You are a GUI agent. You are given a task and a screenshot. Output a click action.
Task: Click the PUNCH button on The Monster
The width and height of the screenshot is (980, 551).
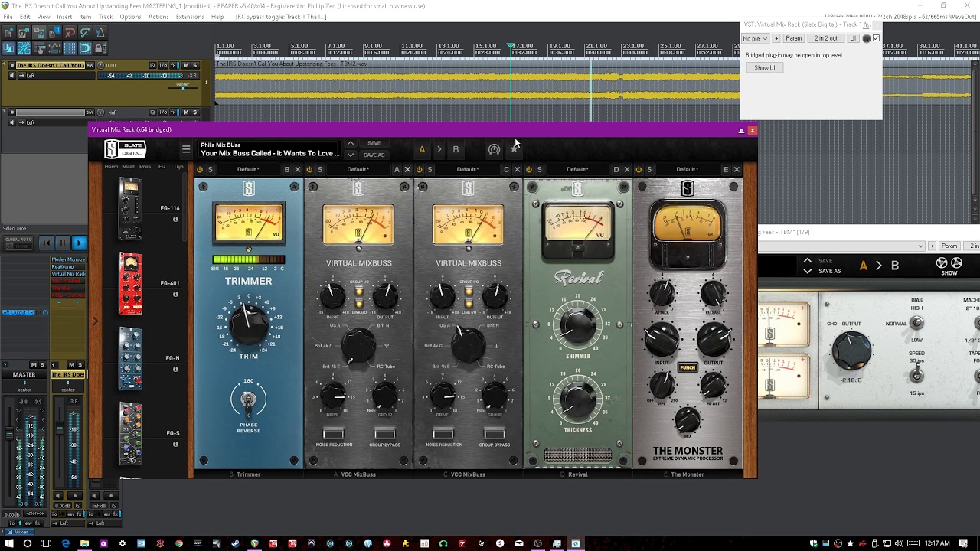688,368
